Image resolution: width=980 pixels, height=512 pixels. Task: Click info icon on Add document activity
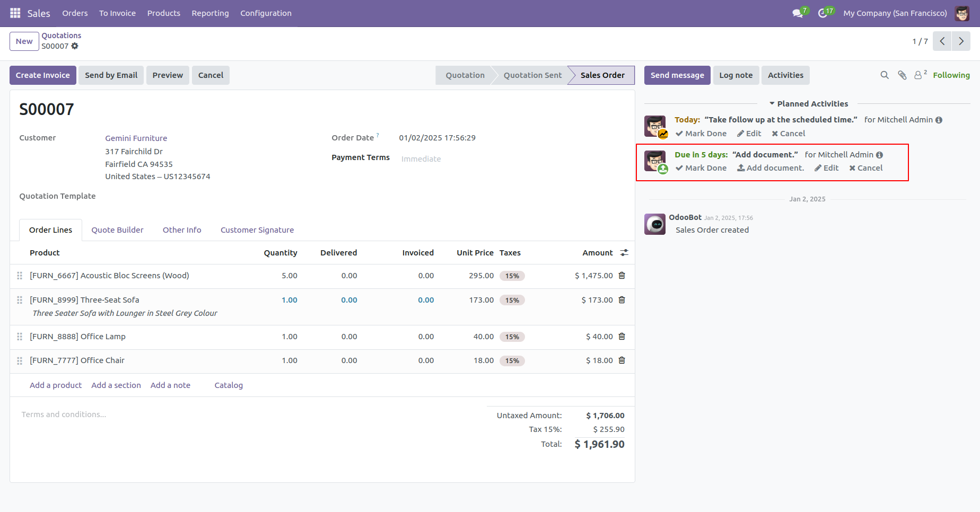click(x=879, y=155)
